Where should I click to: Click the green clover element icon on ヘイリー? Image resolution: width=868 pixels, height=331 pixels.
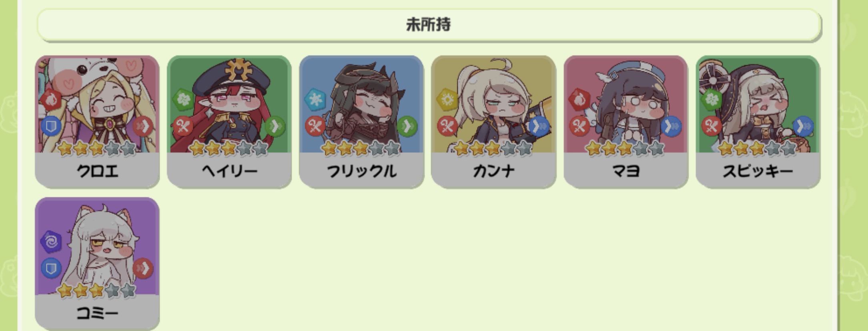(x=183, y=99)
